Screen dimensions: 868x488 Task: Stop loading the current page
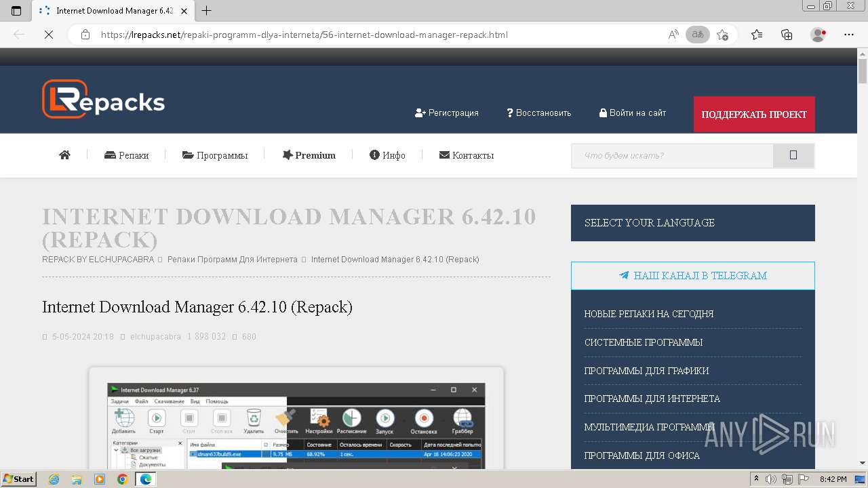coord(49,35)
